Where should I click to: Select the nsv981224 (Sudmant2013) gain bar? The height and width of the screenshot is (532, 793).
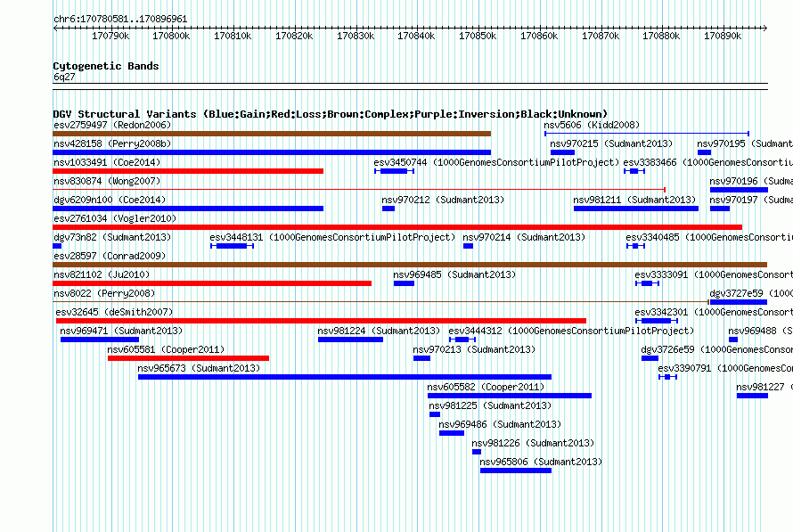[x=350, y=340]
